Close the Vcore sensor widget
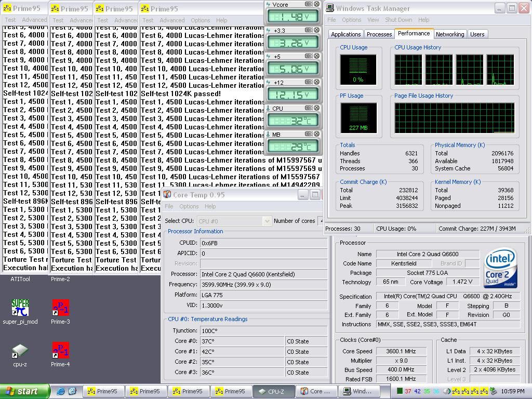Screen dimensions: 532x399 tap(316, 4)
